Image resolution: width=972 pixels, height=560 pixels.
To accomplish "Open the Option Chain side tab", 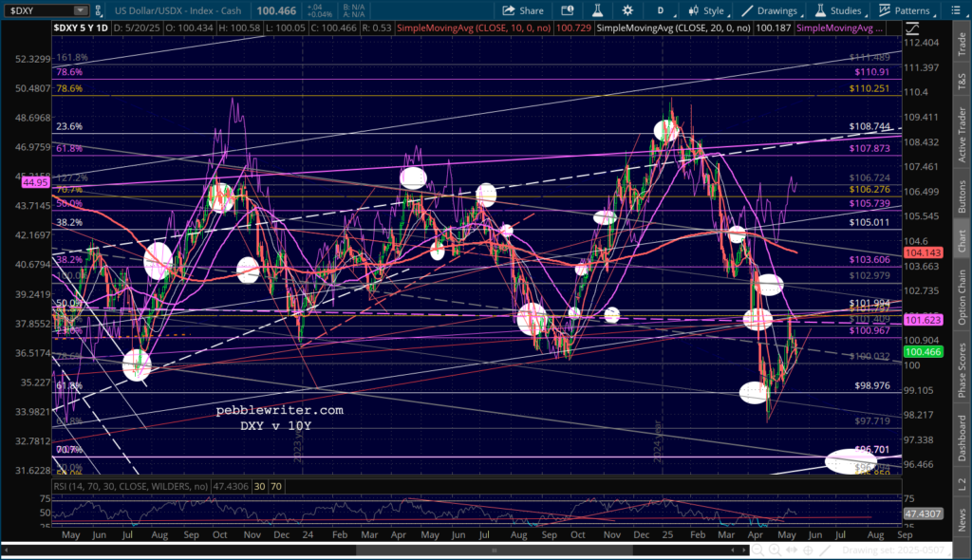I will (961, 296).
